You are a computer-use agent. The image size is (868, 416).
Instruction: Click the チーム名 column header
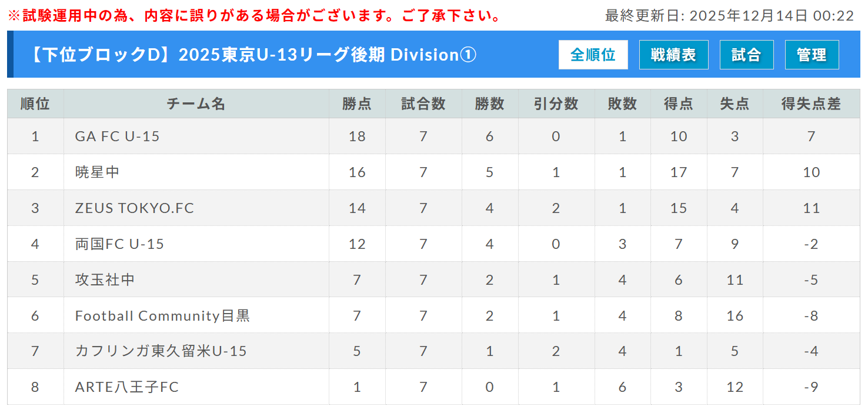click(196, 104)
